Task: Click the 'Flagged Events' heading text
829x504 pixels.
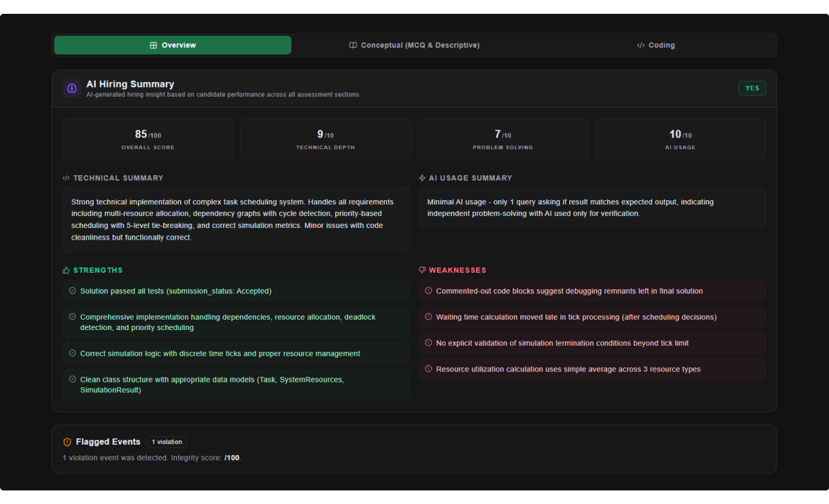Action: 108,442
